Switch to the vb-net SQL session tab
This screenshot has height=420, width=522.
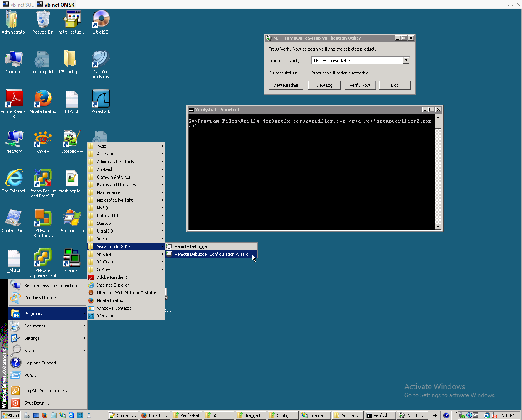(18, 5)
